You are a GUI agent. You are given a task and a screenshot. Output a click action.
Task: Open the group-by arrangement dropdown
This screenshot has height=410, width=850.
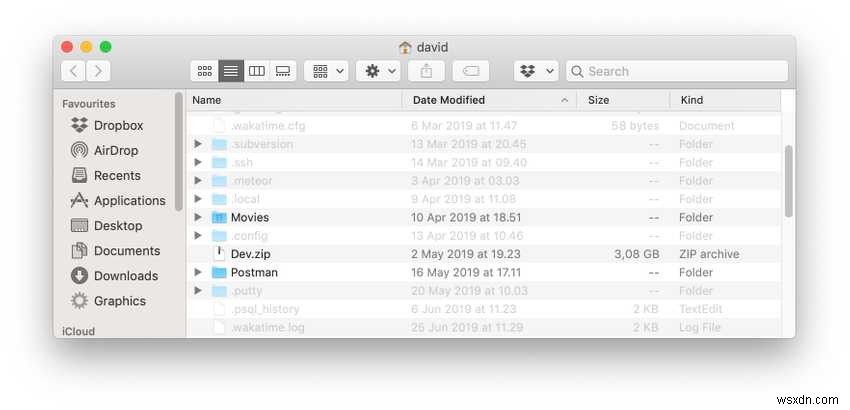click(x=326, y=71)
